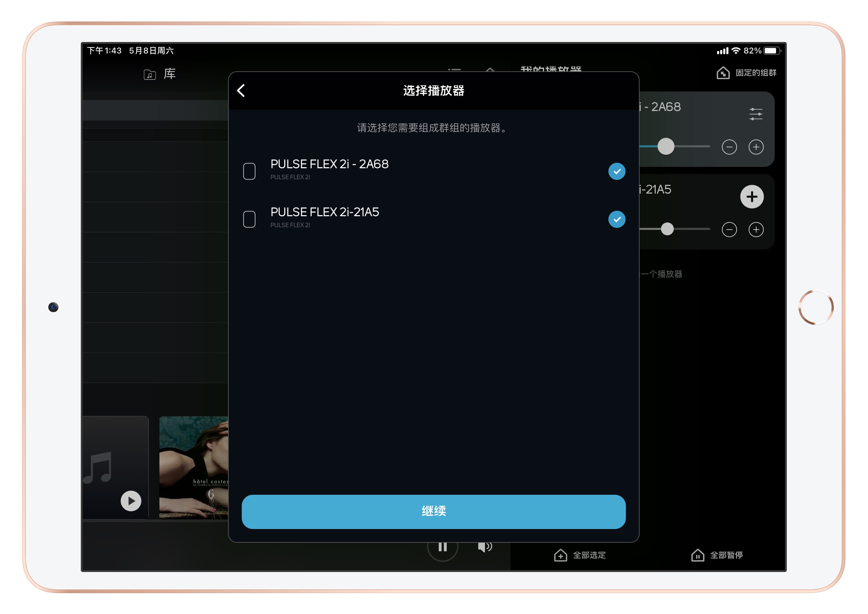Tap the blue check badge next to 2A68
The height and width of the screenshot is (614, 868).
click(x=617, y=172)
